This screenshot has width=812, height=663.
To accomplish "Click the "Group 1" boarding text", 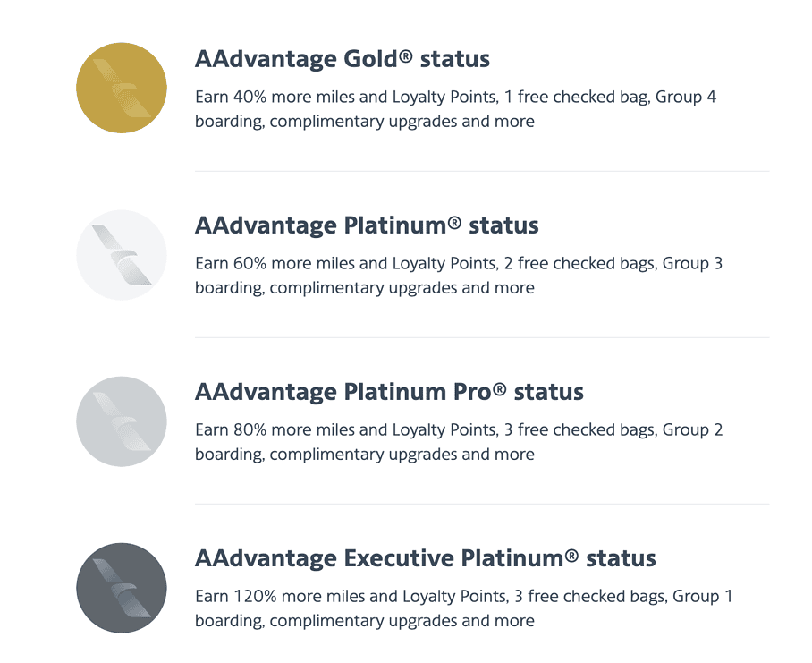I will coord(702,596).
